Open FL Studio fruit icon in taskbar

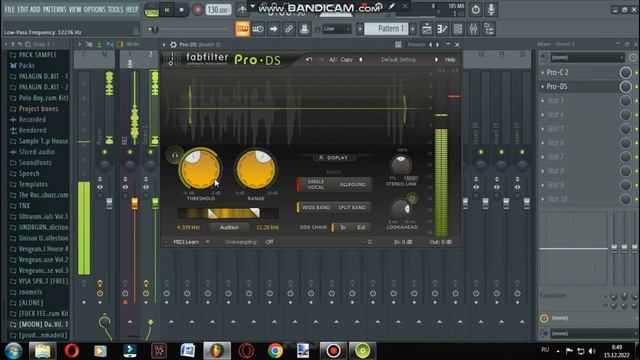click(217, 351)
